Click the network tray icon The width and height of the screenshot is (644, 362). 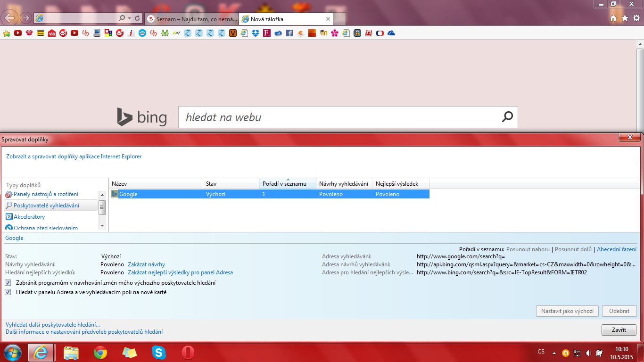coord(577,353)
